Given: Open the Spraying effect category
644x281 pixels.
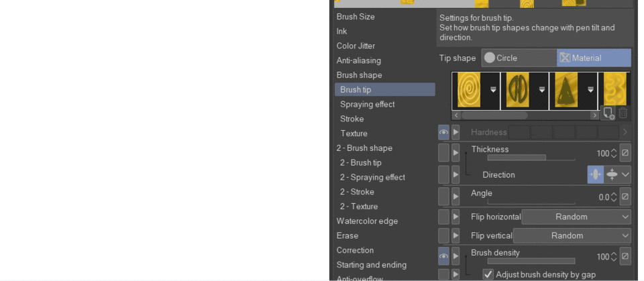Looking at the screenshot, I should tap(367, 104).
